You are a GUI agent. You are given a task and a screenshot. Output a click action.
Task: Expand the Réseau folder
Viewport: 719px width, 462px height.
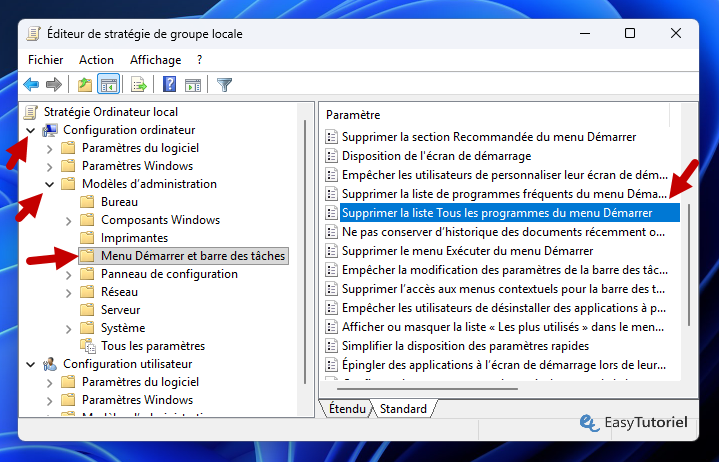click(x=68, y=292)
